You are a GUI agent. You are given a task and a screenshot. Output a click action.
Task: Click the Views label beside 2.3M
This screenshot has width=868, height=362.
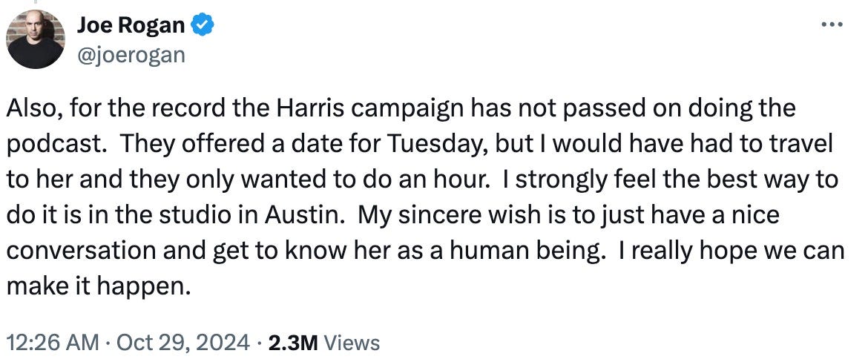click(352, 343)
